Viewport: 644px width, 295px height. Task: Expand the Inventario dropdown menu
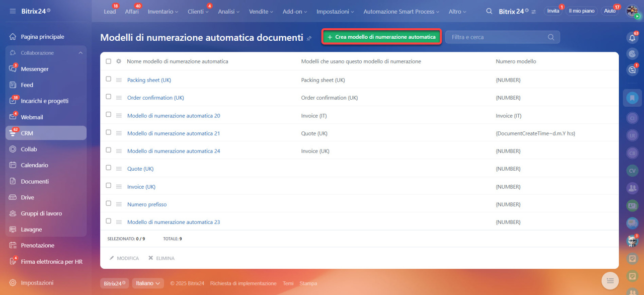163,12
